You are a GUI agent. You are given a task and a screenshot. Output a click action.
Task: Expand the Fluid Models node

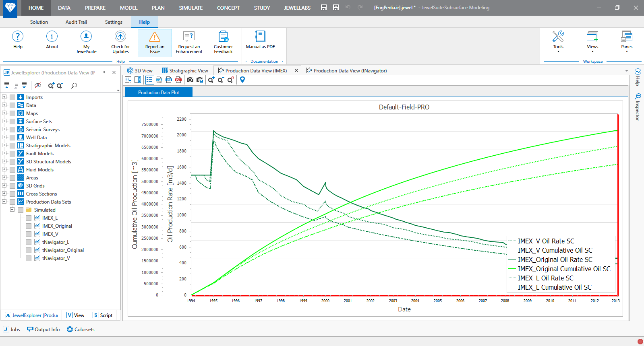point(4,169)
